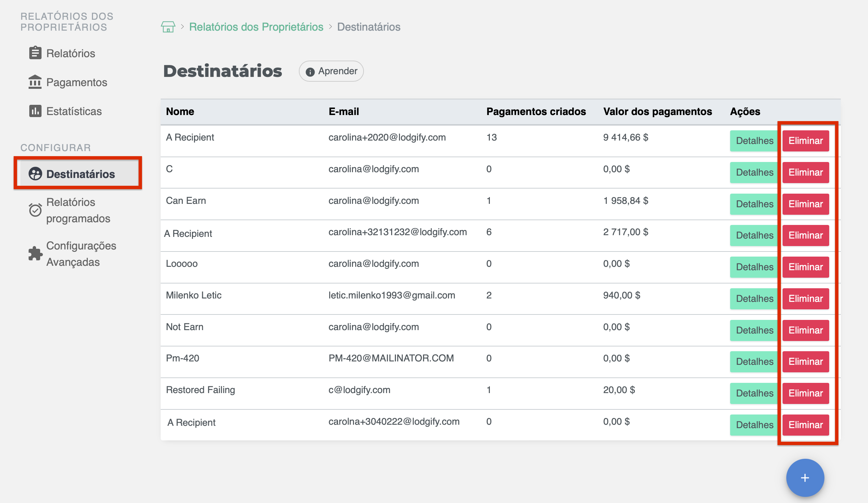
Task: Click Detalhes for Not Earn row
Action: [754, 330]
